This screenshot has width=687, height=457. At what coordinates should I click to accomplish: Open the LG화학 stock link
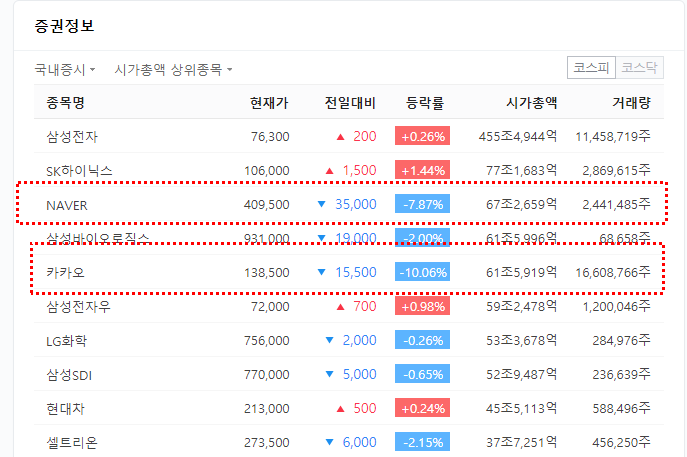[66, 340]
